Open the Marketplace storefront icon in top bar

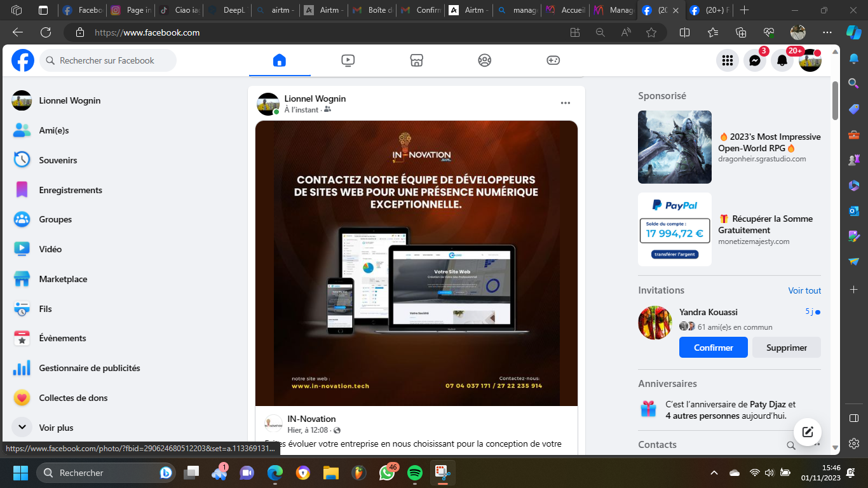416,60
